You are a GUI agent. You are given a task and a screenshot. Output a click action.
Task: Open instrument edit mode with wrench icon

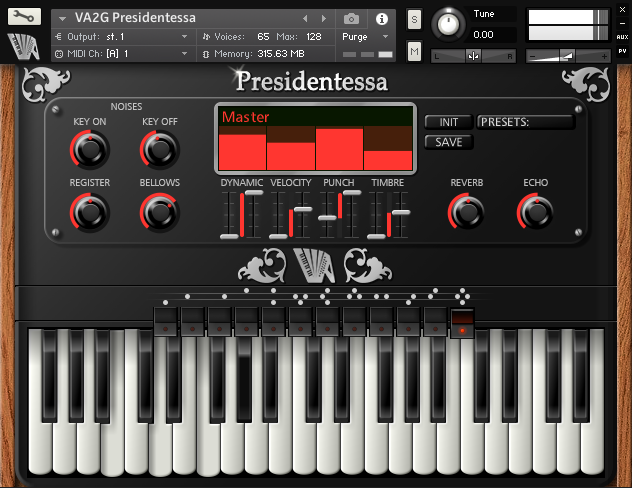click(24, 17)
